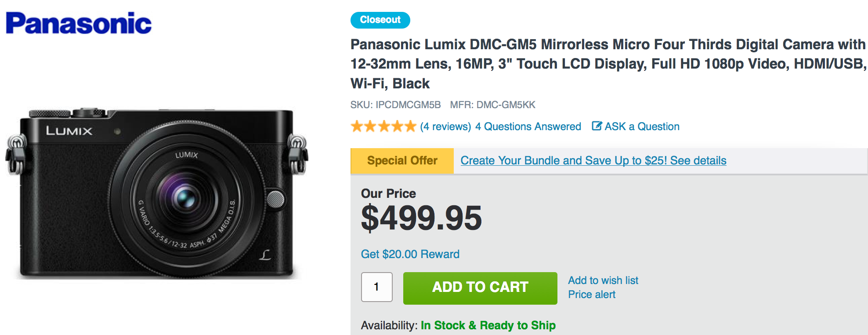
Task: Click Add to wish list
Action: 603,280
